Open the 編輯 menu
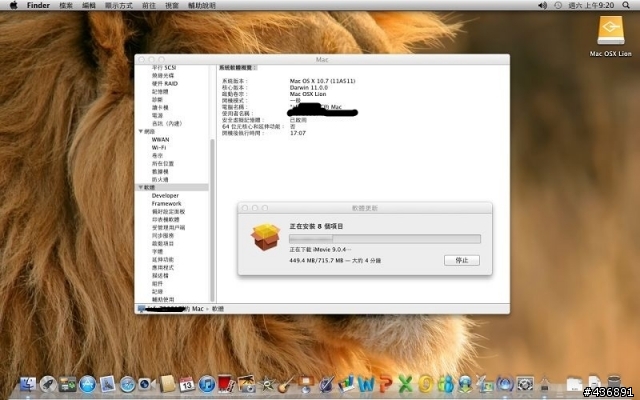This screenshot has height=400, width=640. (89, 5)
